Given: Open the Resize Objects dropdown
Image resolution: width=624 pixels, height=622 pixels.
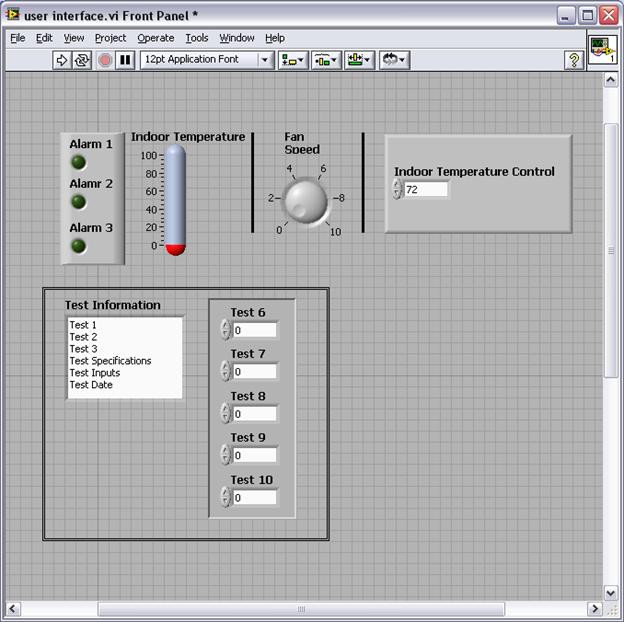Looking at the screenshot, I should tap(358, 60).
